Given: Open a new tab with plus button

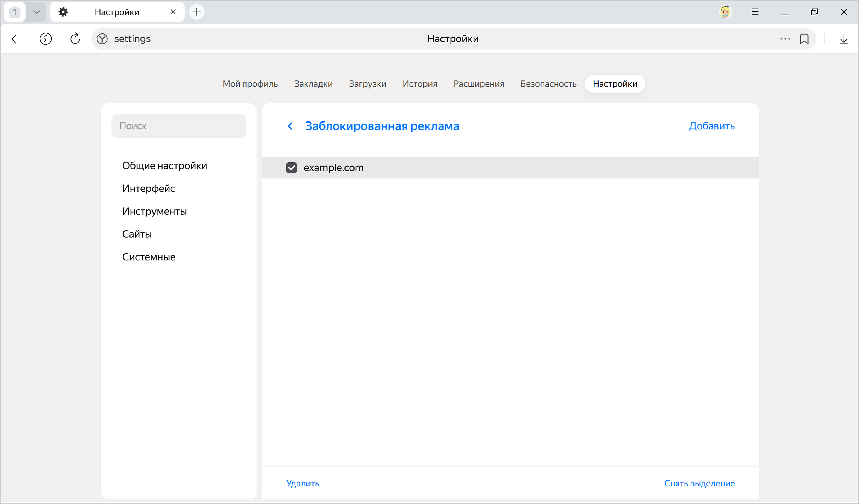Looking at the screenshot, I should coord(197,12).
